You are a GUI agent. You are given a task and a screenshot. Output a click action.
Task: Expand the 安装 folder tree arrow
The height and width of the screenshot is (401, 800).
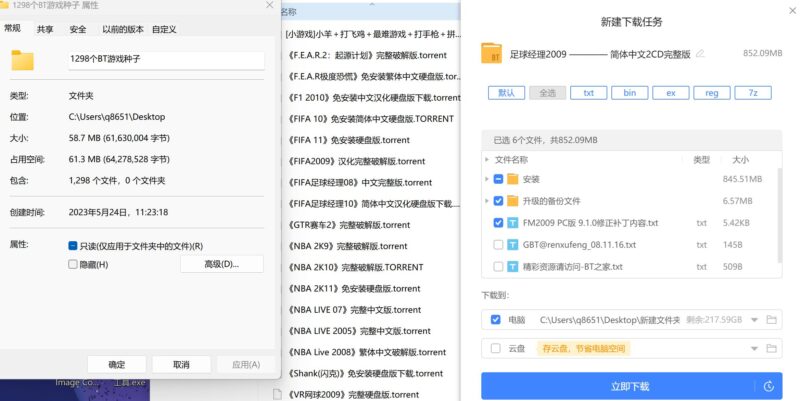[486, 179]
